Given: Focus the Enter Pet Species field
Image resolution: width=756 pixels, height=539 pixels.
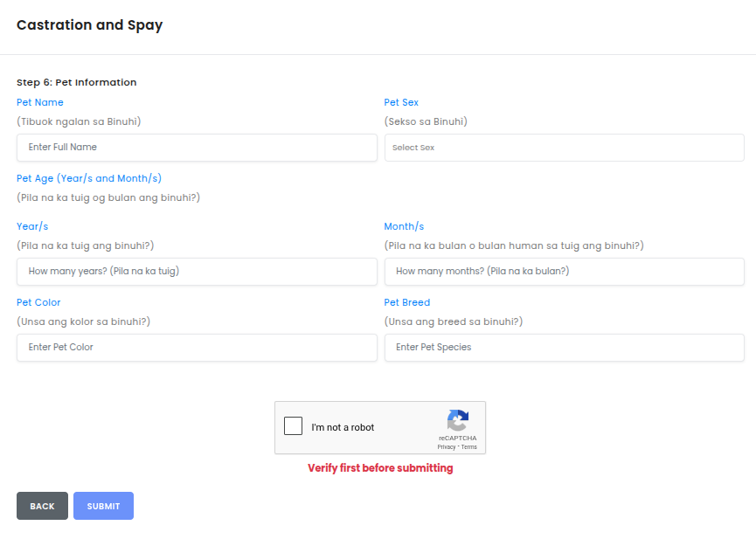Looking at the screenshot, I should (x=564, y=348).
